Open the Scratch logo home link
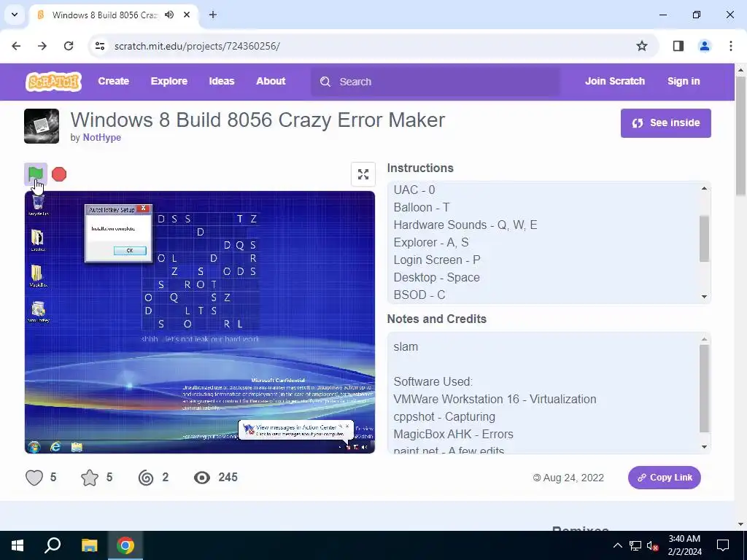 click(x=53, y=82)
